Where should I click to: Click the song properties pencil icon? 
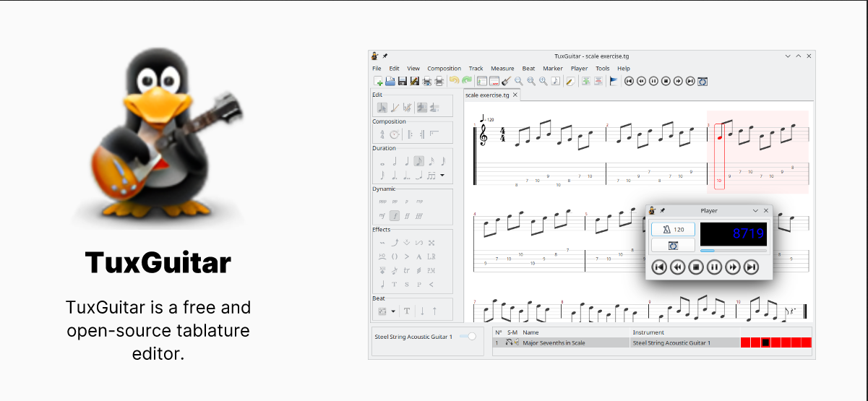[570, 81]
